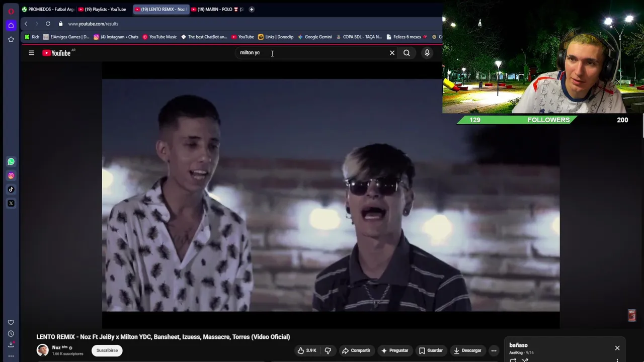This screenshot has height=362, width=644.
Task: Click the bañaso playlist title
Action: [518, 345]
